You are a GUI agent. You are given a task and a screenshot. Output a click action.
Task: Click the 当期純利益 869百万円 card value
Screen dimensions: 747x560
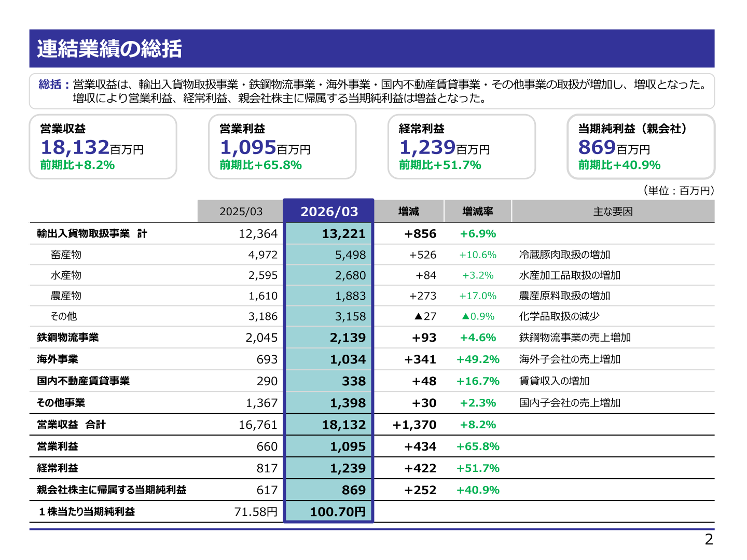[614, 148]
